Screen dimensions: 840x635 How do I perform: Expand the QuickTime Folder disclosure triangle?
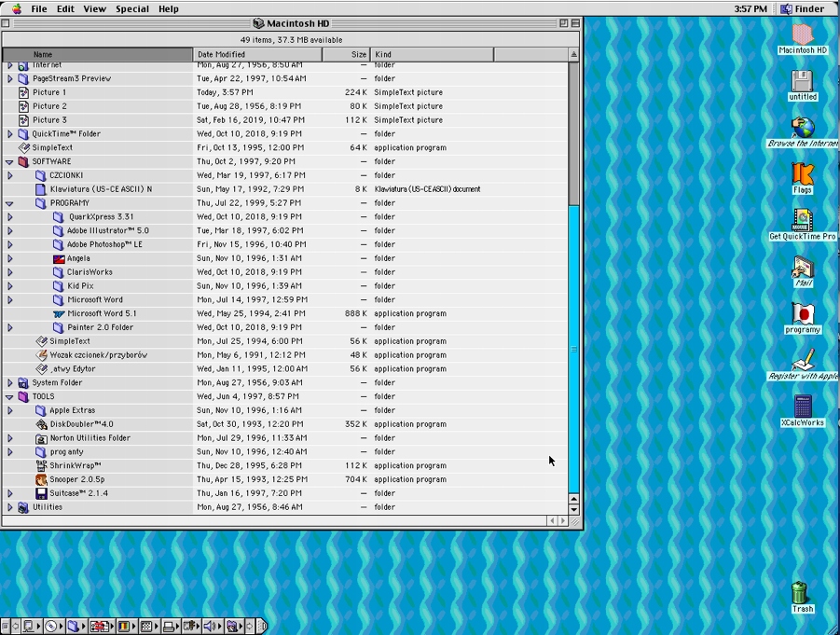(9, 134)
